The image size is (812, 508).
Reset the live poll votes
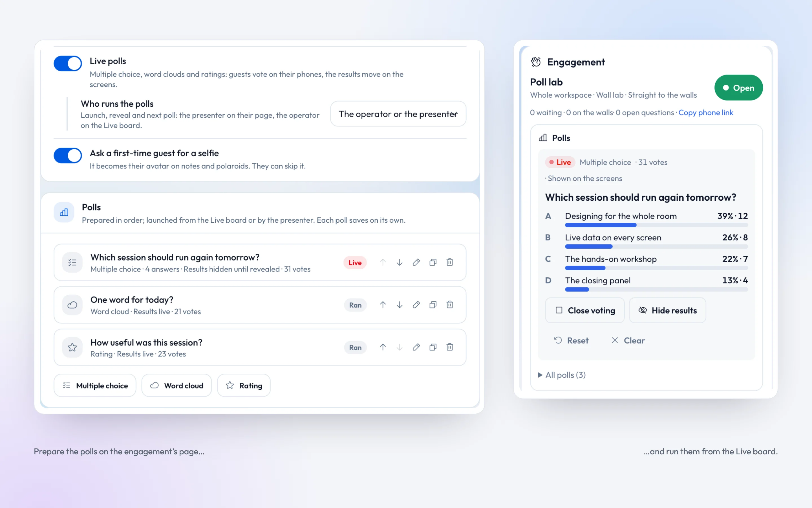point(571,341)
